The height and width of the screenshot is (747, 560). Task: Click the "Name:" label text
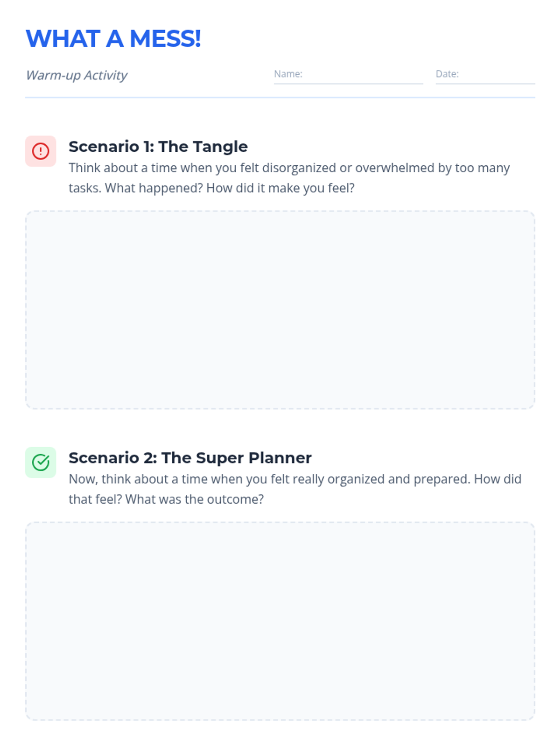tap(288, 74)
